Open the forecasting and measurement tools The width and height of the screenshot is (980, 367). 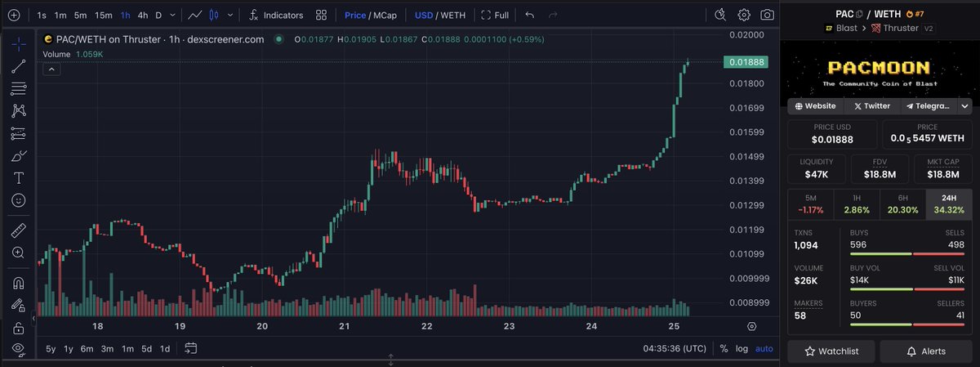(x=18, y=133)
